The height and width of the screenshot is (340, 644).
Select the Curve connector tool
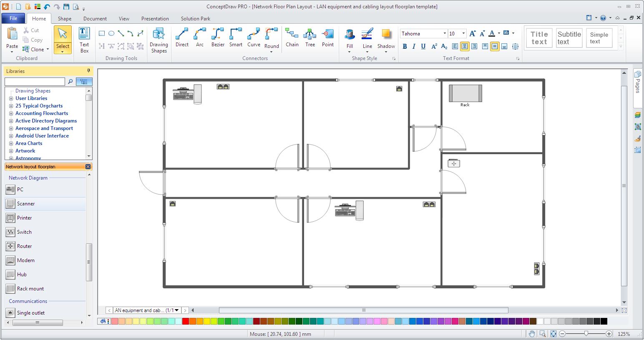254,37
